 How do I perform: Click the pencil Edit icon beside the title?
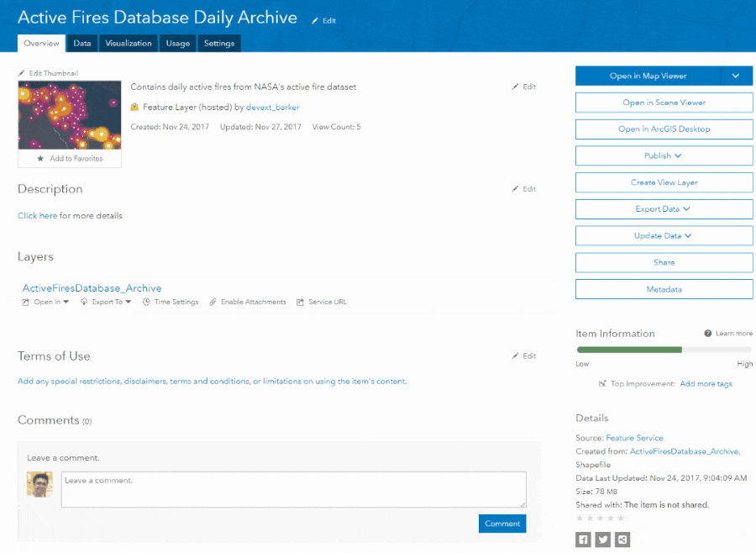click(316, 21)
